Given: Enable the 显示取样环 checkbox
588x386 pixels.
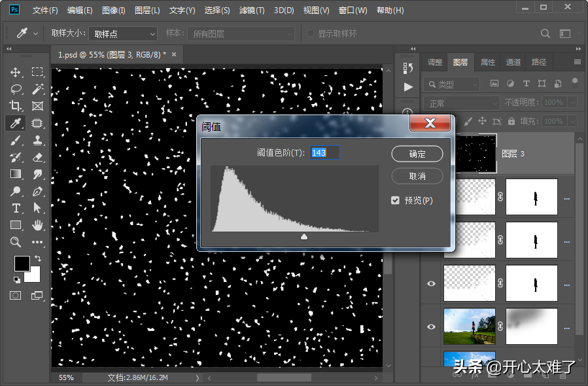Looking at the screenshot, I should coord(310,33).
